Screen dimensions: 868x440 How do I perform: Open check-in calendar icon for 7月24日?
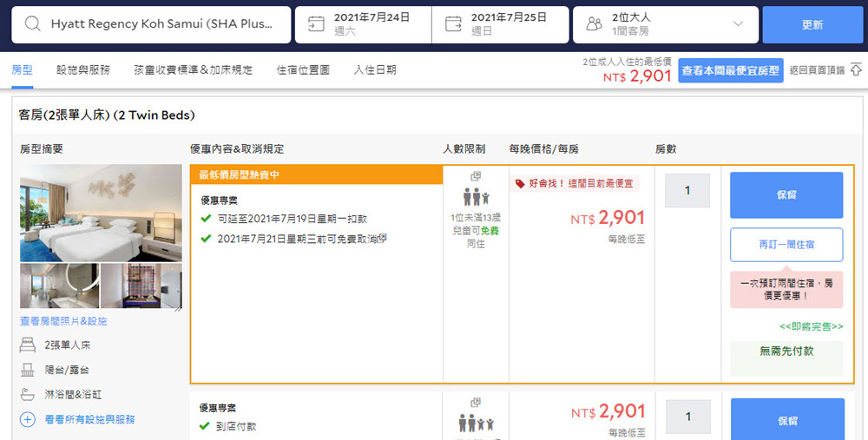[x=316, y=24]
